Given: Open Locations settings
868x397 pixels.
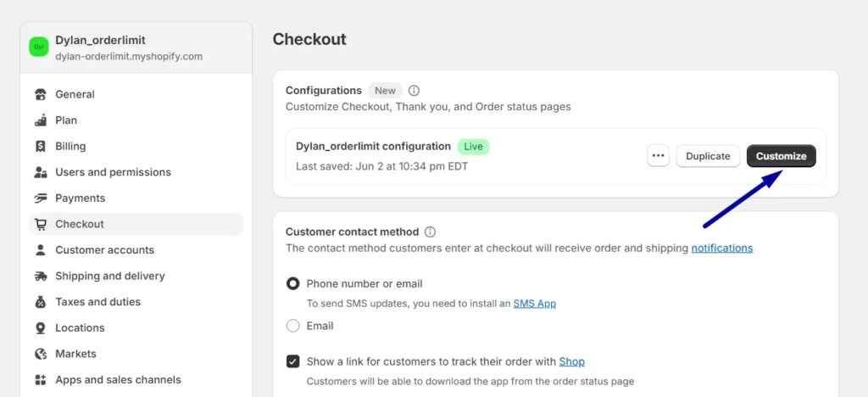Looking at the screenshot, I should pos(136,327).
